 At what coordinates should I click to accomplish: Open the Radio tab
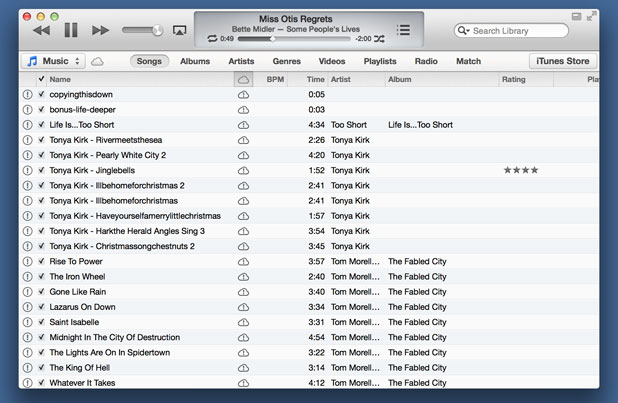tap(426, 61)
